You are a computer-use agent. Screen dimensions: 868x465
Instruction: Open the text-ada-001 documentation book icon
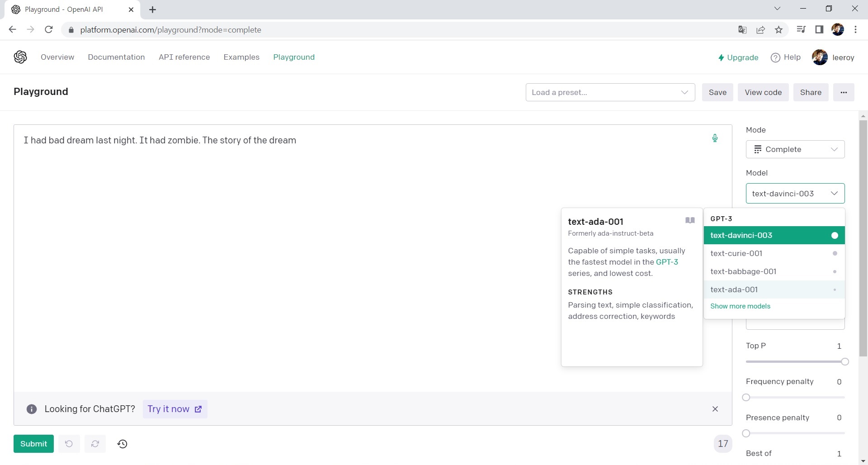(x=690, y=220)
